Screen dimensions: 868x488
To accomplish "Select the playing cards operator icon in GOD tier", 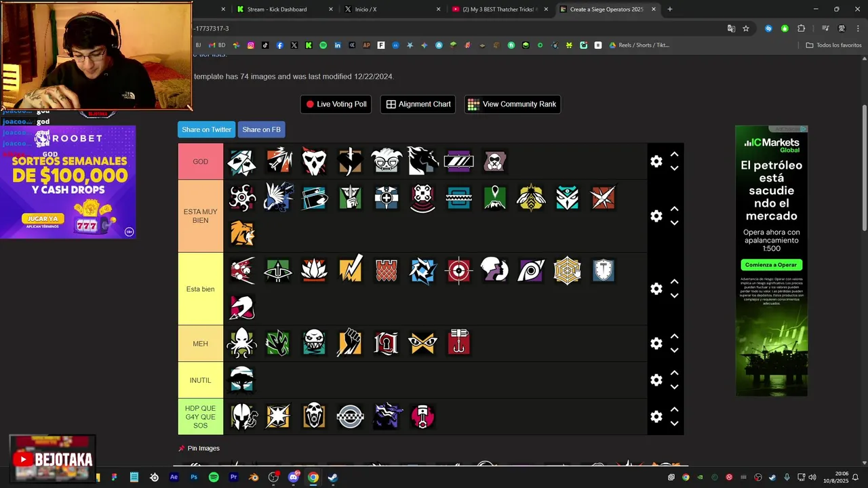I will click(x=242, y=161).
